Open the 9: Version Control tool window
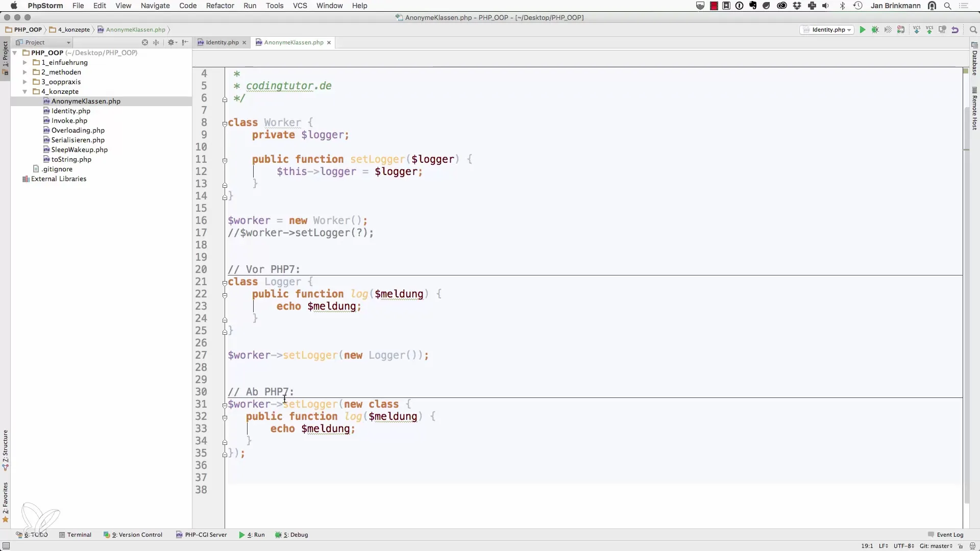Image resolution: width=980 pixels, height=551 pixels. click(133, 535)
